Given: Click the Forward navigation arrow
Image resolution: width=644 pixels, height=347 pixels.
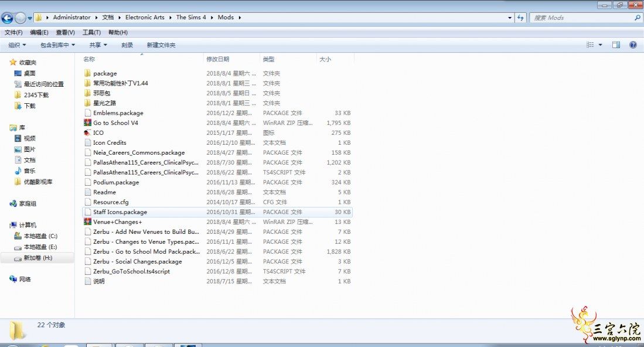Looking at the screenshot, I should pos(20,18).
